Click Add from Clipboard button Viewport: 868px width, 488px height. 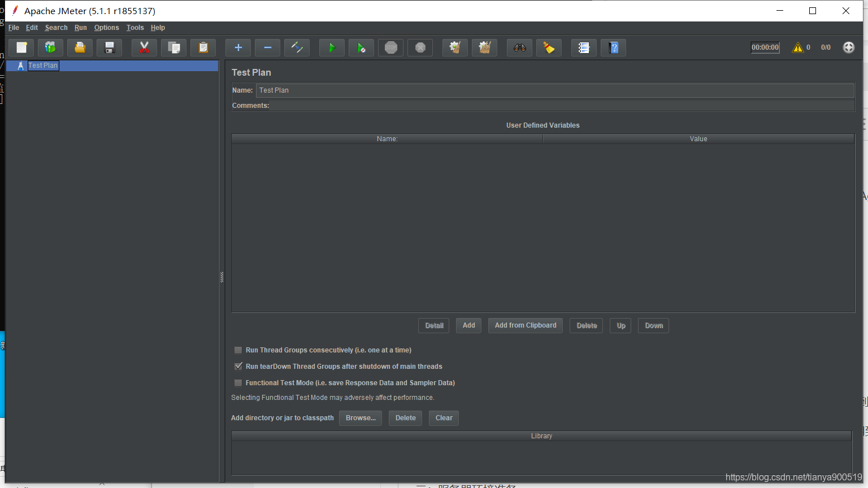click(526, 325)
